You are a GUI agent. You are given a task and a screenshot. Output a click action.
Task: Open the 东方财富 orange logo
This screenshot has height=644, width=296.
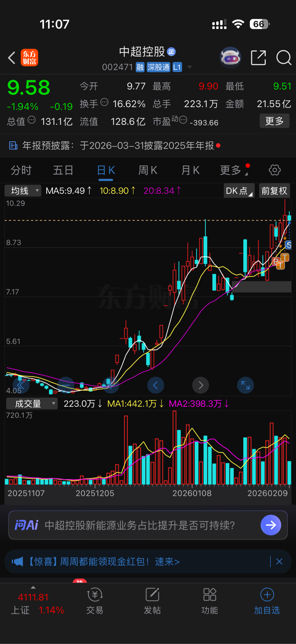(x=30, y=58)
